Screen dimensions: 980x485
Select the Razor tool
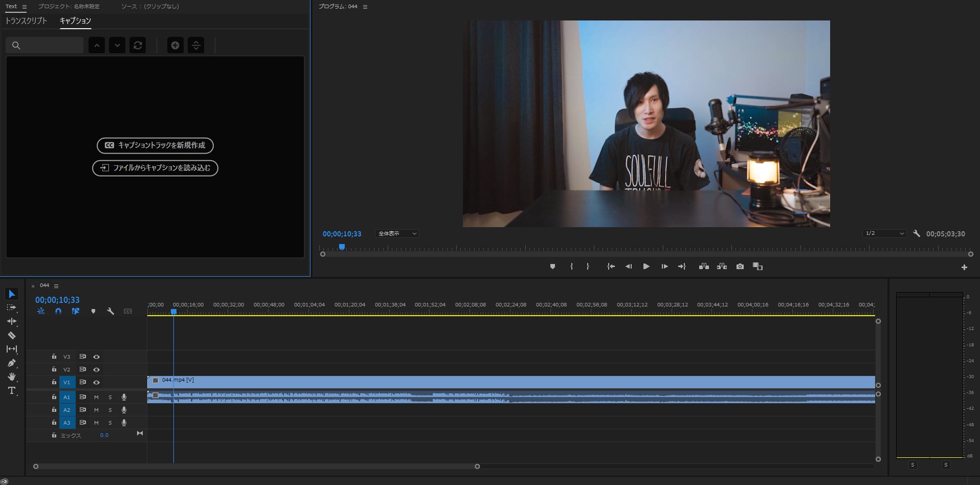coord(11,335)
